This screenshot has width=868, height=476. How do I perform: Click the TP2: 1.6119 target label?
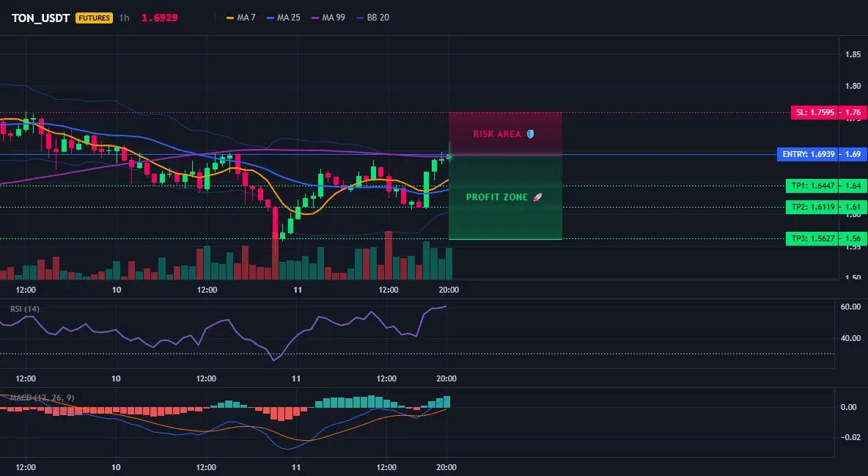point(812,208)
